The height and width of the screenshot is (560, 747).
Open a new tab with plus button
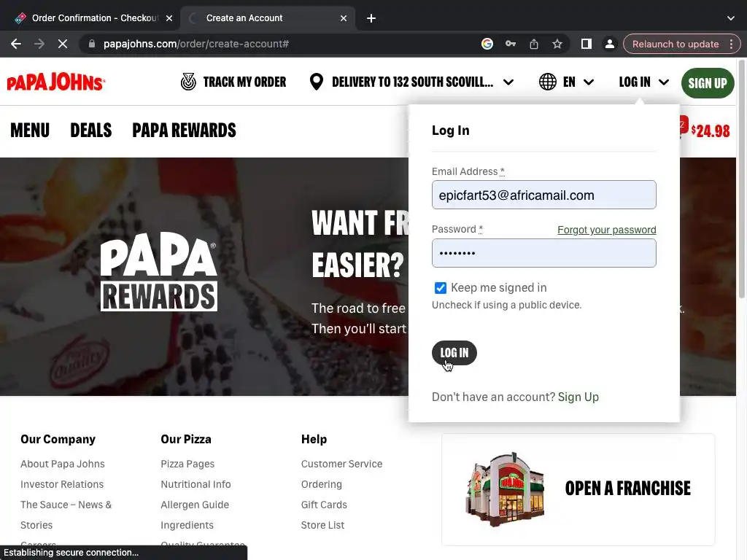(371, 18)
